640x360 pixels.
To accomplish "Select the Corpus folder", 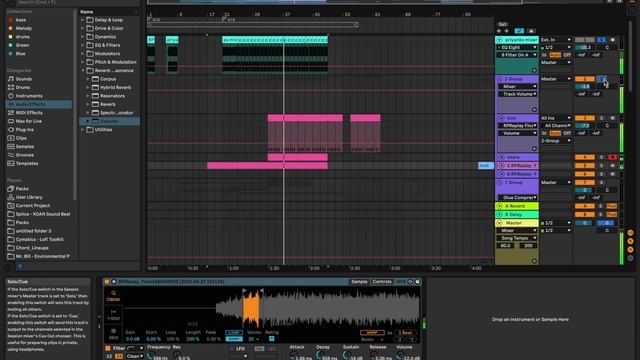I will (108, 79).
